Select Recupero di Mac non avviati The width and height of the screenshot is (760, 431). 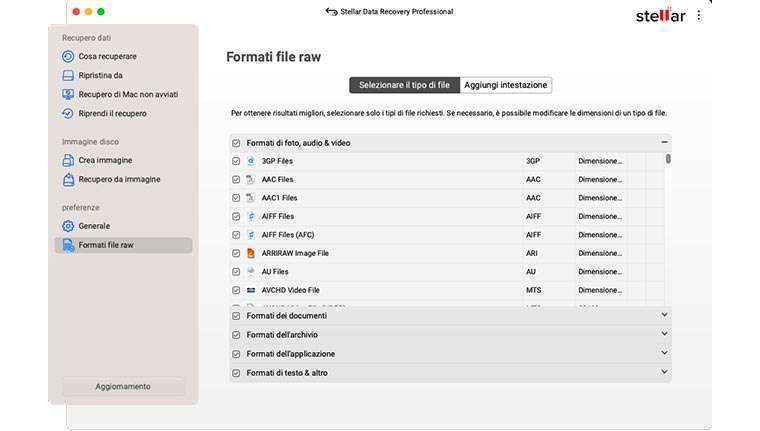point(128,94)
